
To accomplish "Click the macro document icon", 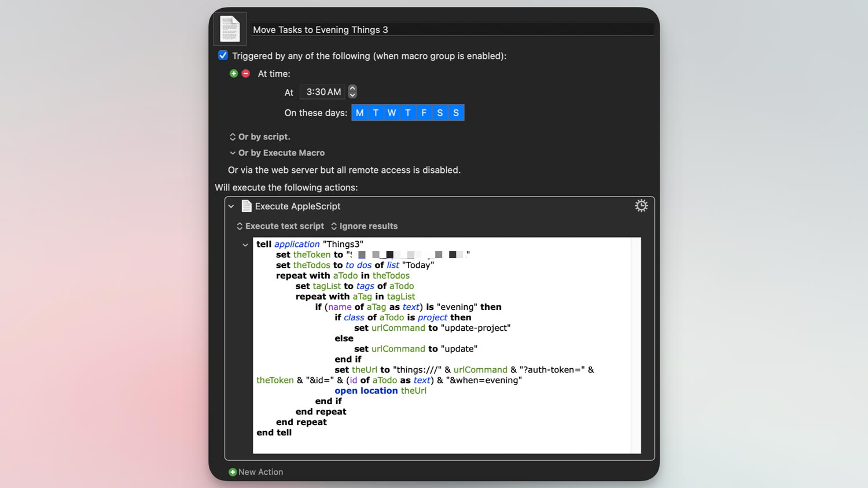I will click(230, 29).
